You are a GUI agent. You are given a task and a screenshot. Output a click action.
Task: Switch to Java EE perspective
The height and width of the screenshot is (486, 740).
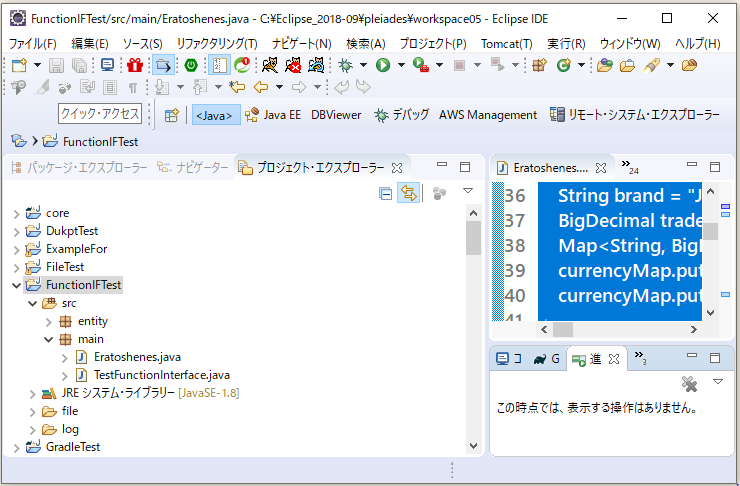pyautogui.click(x=273, y=115)
